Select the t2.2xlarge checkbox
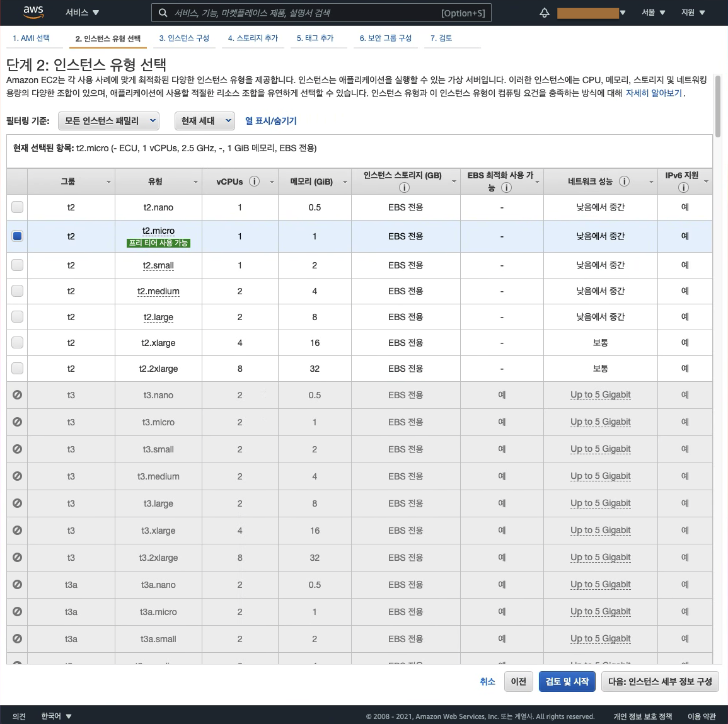Screen dimensions: 728x724 [17, 369]
